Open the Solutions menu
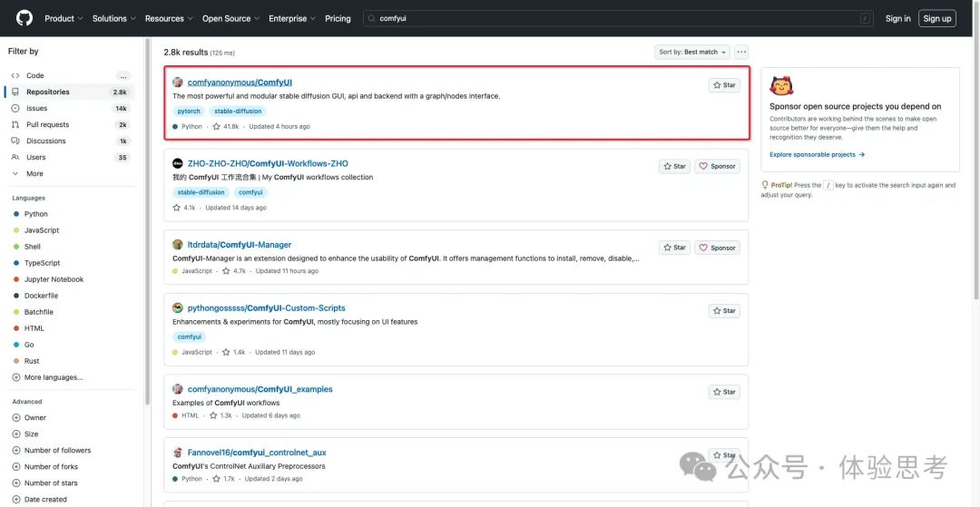 [x=113, y=19]
